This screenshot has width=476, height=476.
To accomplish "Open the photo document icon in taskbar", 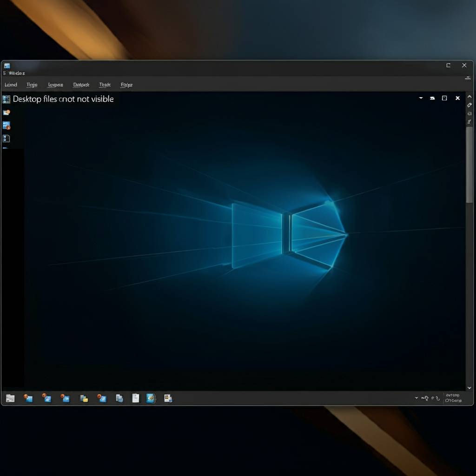I will click(x=168, y=398).
